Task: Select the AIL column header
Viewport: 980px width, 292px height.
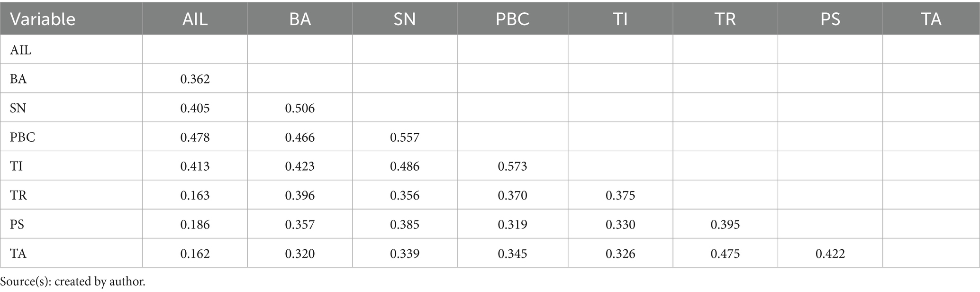Action: (195, 19)
